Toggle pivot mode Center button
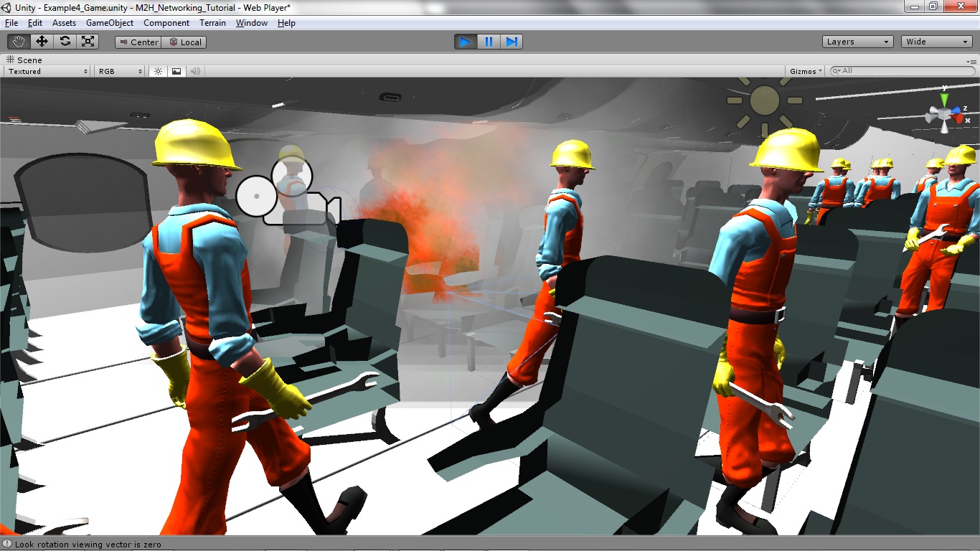Viewport: 980px width, 551px height. click(138, 42)
